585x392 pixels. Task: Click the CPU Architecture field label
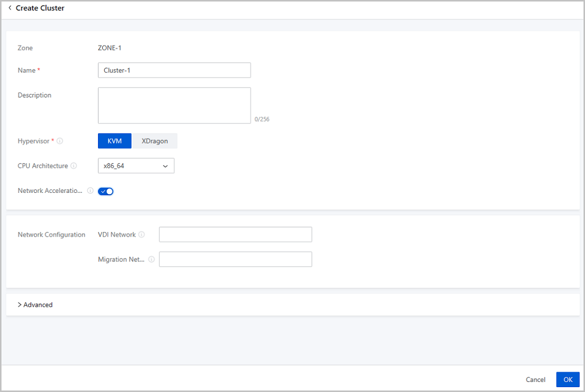click(43, 166)
